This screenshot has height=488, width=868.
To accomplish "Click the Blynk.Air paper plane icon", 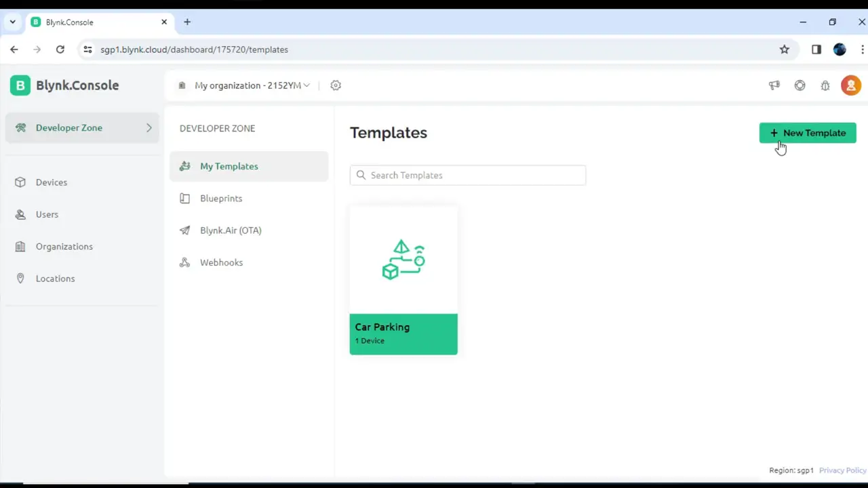I will pyautogui.click(x=184, y=230).
